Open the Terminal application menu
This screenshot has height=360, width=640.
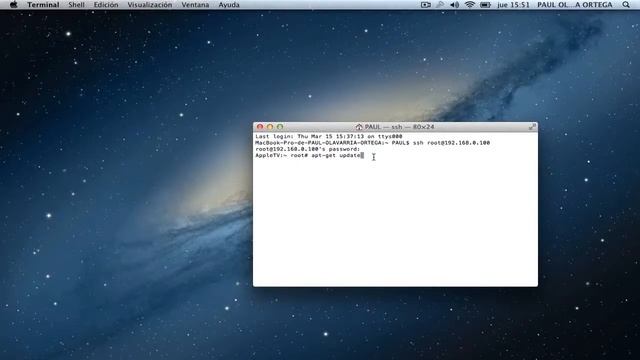(43, 5)
